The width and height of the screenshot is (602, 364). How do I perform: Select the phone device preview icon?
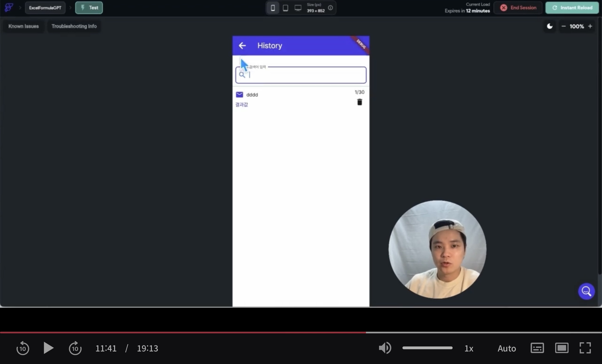point(273,8)
